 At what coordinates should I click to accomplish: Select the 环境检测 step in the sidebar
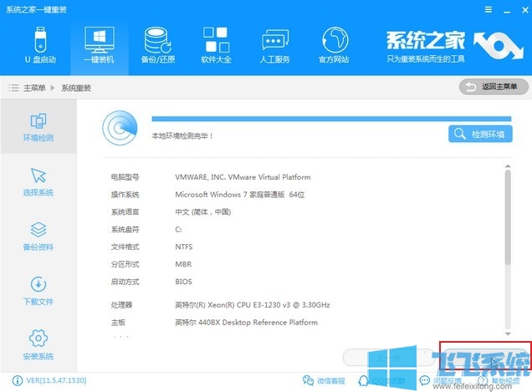(38, 127)
